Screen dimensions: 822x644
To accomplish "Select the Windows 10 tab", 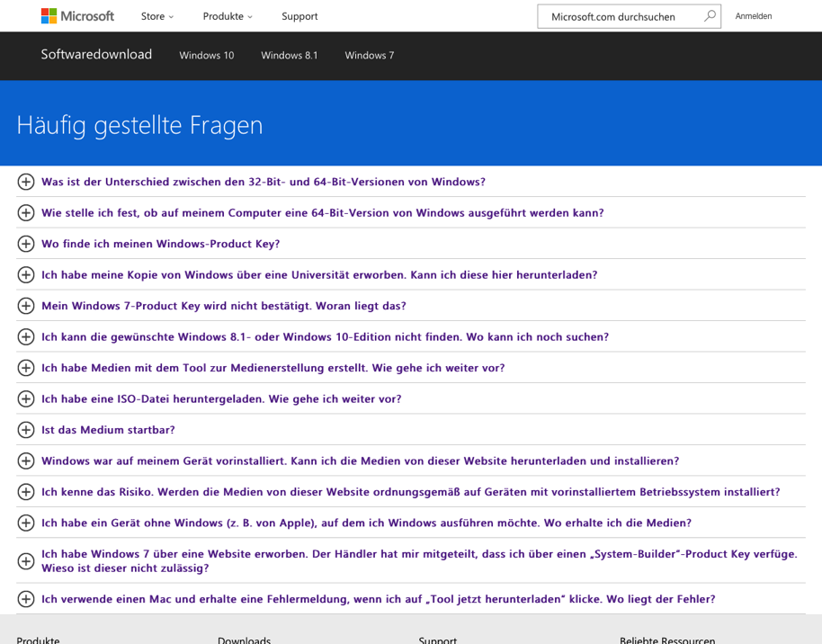I will tap(207, 55).
